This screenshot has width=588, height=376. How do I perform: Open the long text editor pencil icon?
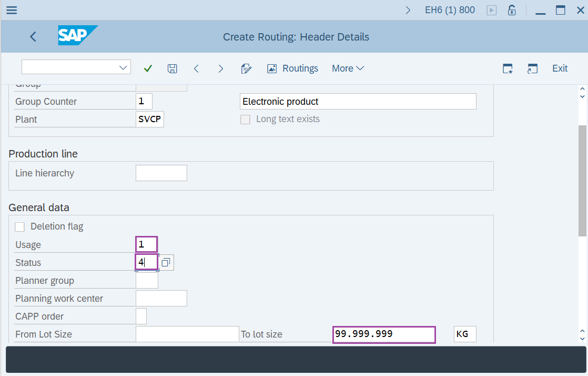(x=246, y=68)
